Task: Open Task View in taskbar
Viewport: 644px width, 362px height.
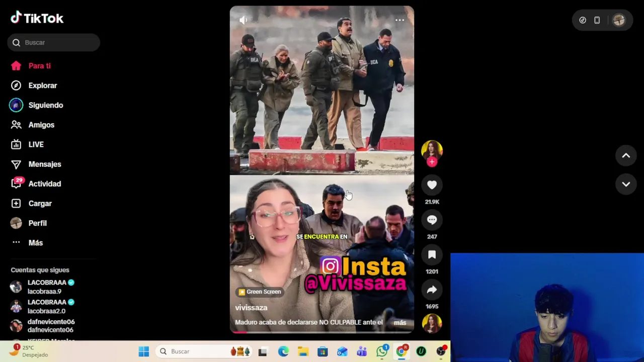Action: [263, 351]
